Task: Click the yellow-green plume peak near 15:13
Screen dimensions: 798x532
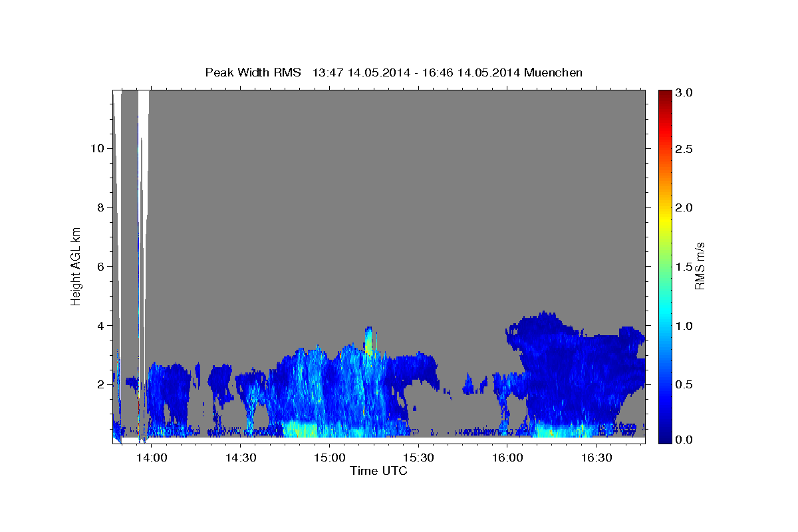Action: [x=368, y=340]
